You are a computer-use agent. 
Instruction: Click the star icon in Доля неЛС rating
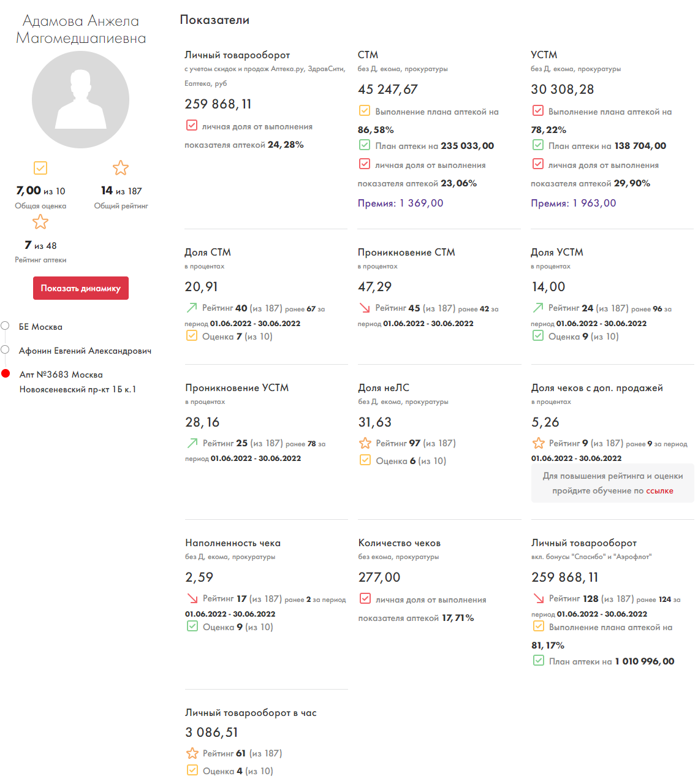(365, 443)
